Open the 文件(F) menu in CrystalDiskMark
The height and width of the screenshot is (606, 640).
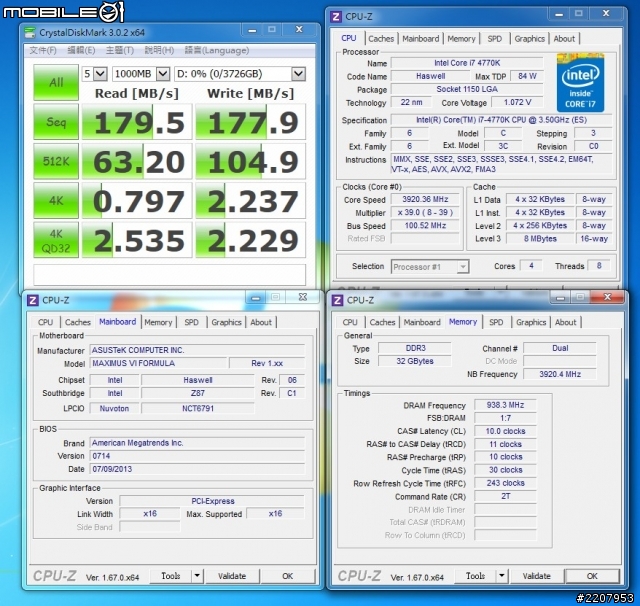[x=43, y=50]
